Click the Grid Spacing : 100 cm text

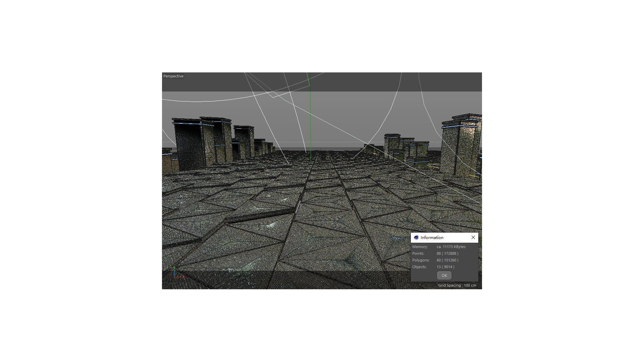457,285
